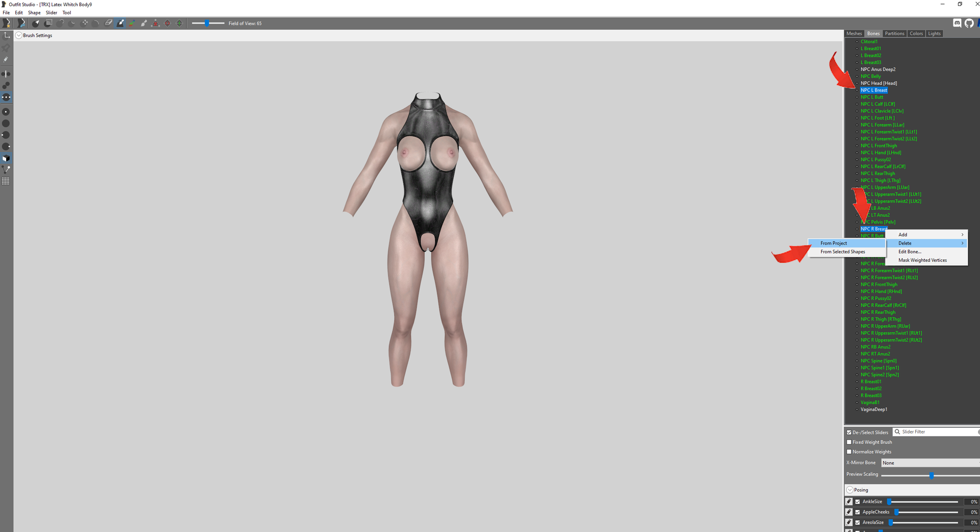980x532 pixels.
Task: Open the Delete submenu arrow
Action: point(963,243)
